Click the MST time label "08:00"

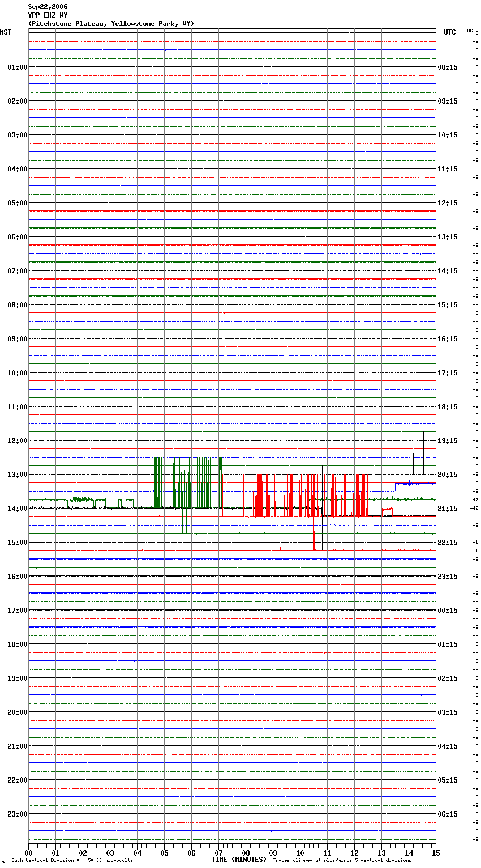pos(18,305)
